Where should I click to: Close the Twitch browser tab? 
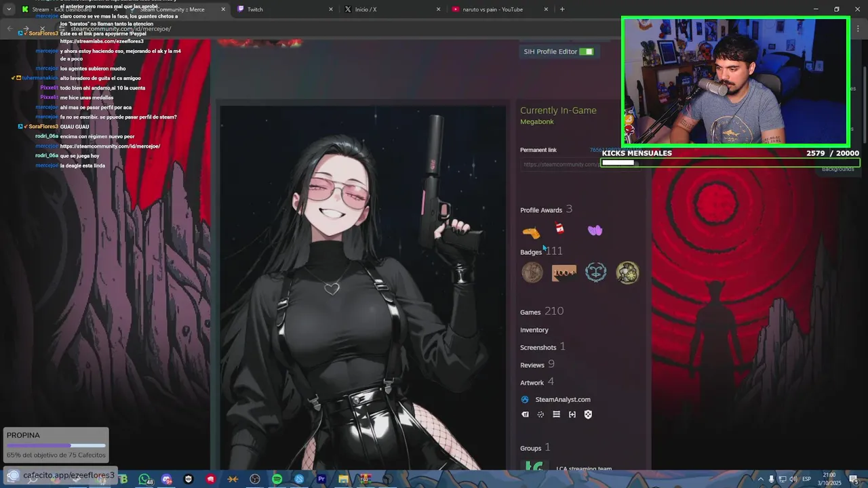point(331,9)
